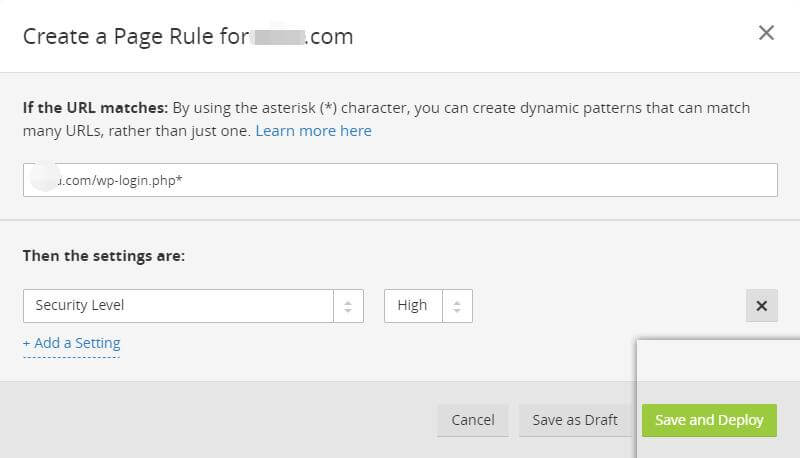
Task: Click Save as Draft
Action: [574, 420]
